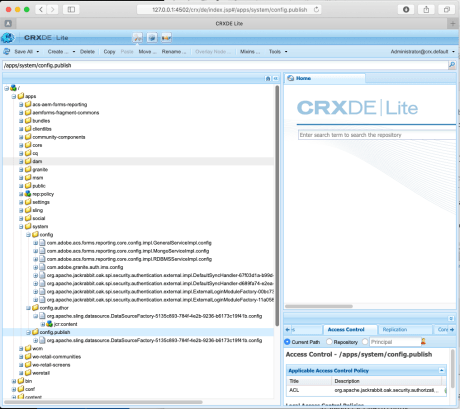The image size is (460, 409).
Task: Click Safari's show tab overview icon
Action: click(x=447, y=9)
